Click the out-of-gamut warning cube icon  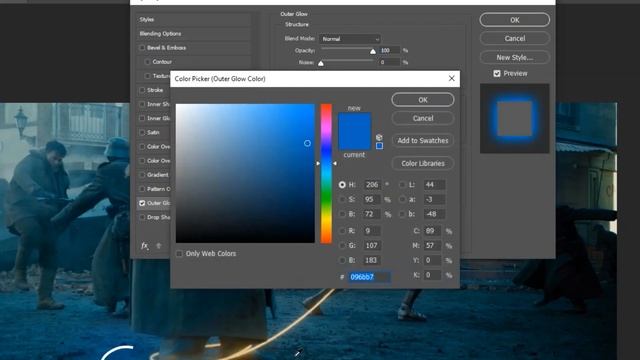[x=379, y=137]
